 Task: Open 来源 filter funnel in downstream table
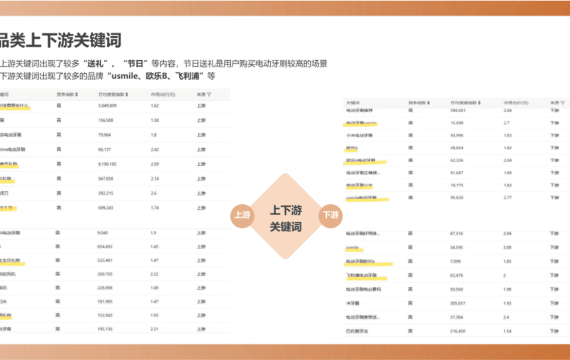click(562, 103)
